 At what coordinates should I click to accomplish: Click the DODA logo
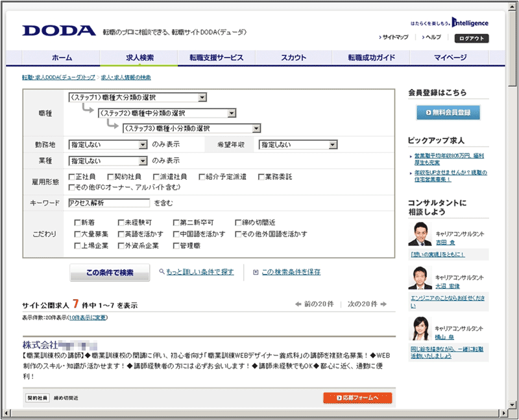pos(60,31)
